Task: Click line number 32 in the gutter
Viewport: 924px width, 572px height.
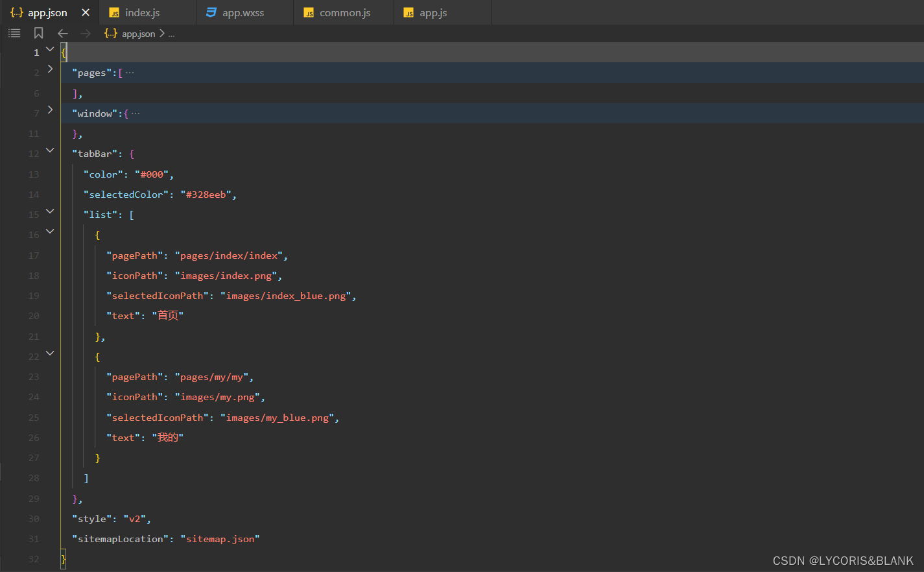Action: [x=34, y=559]
